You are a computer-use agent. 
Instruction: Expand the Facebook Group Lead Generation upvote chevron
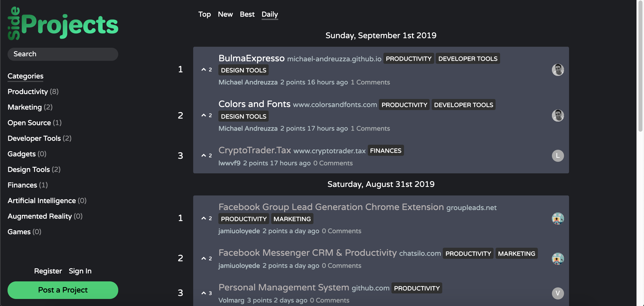pos(203,218)
